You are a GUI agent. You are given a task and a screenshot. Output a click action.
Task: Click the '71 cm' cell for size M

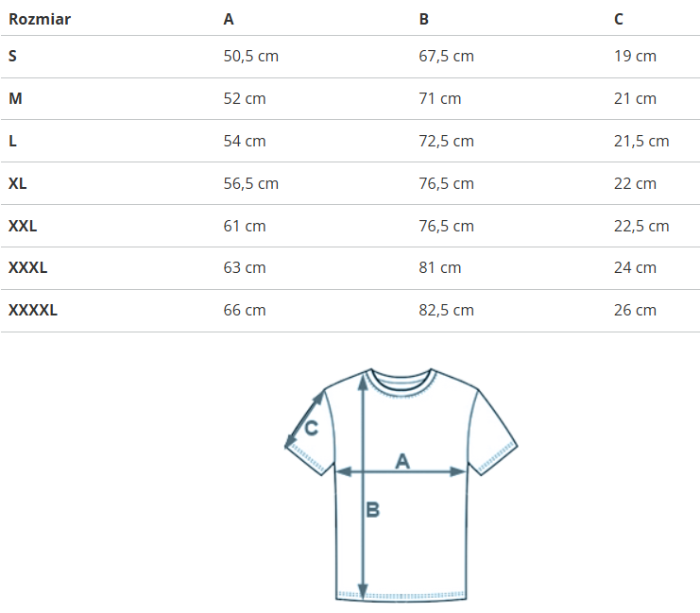(440, 98)
